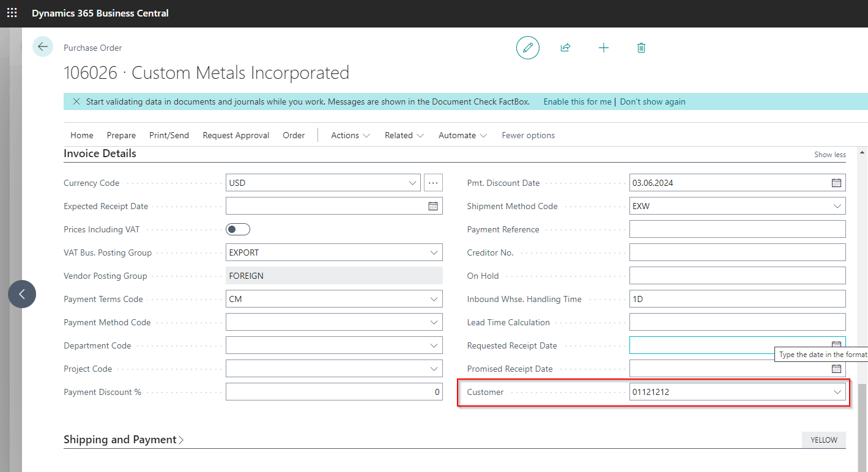This screenshot has width=868, height=472.
Task: Expand the Customer dropdown
Action: 837,392
